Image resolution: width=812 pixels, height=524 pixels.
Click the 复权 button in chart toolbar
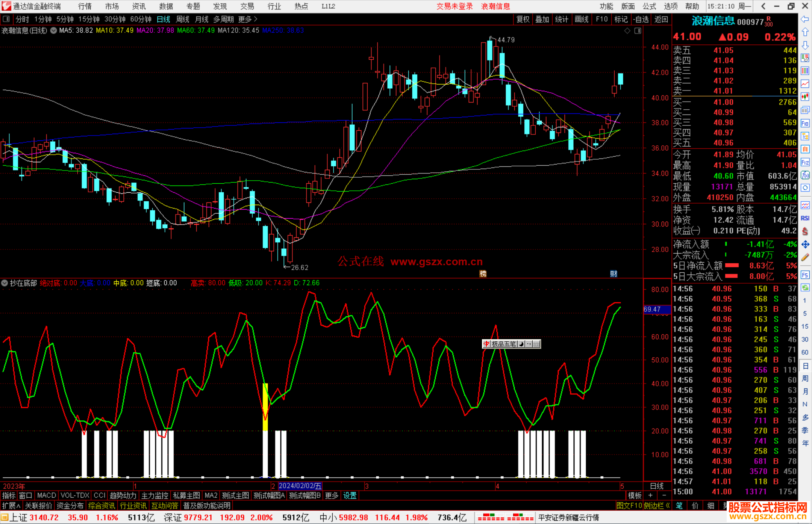tap(523, 19)
